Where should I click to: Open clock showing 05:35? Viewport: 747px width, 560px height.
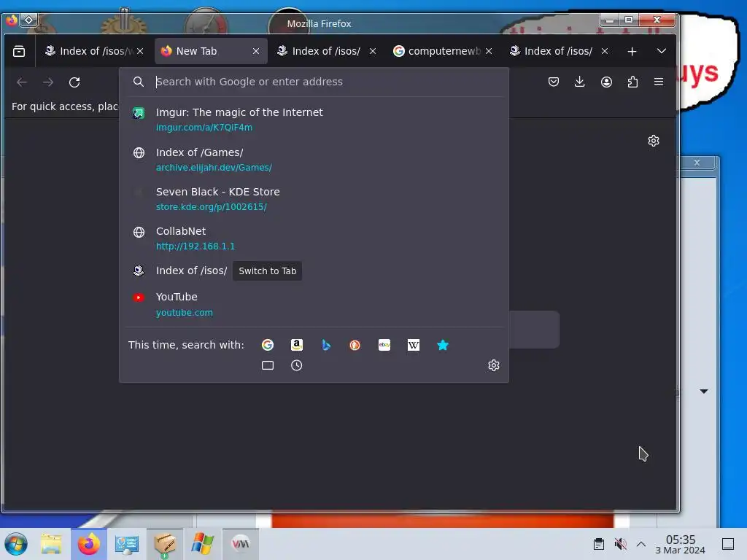click(681, 544)
